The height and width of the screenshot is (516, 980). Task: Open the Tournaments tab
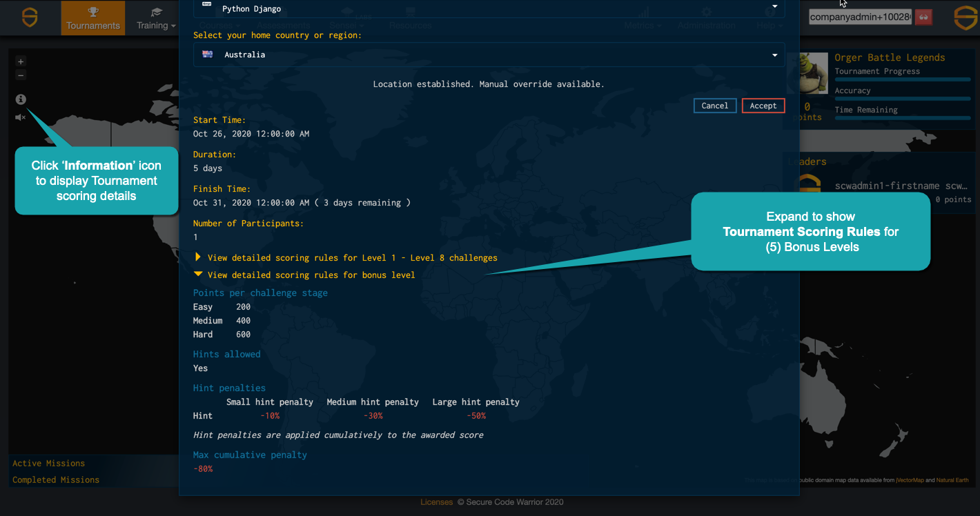click(x=93, y=18)
